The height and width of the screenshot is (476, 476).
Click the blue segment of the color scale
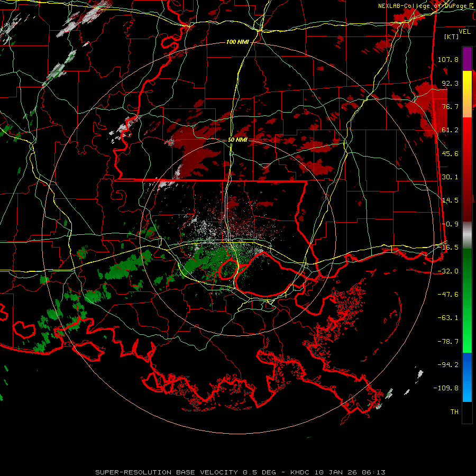(x=467, y=377)
